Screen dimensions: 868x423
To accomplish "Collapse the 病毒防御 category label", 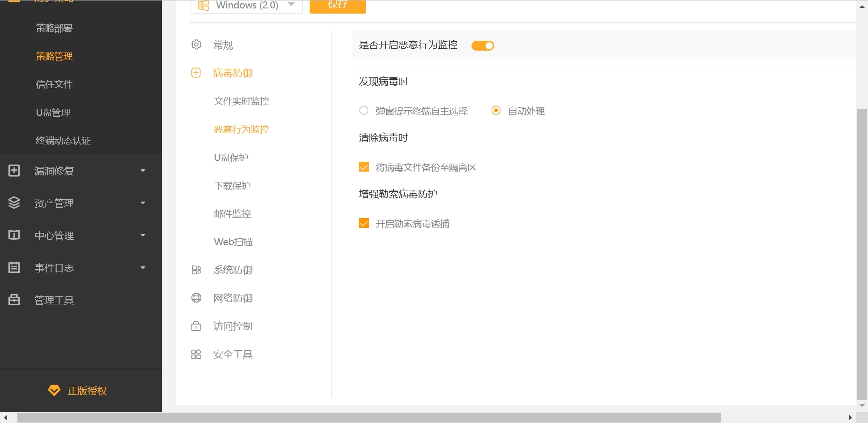I will coord(233,73).
